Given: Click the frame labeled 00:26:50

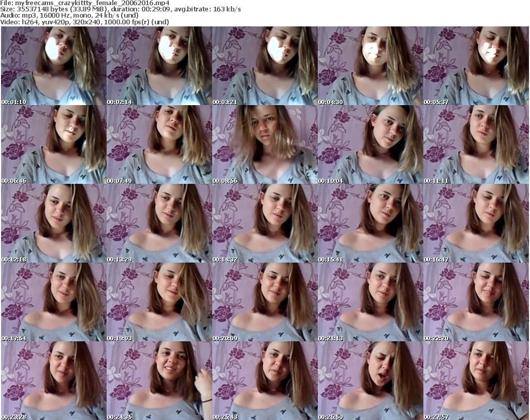Looking at the screenshot, I should [371, 381].
